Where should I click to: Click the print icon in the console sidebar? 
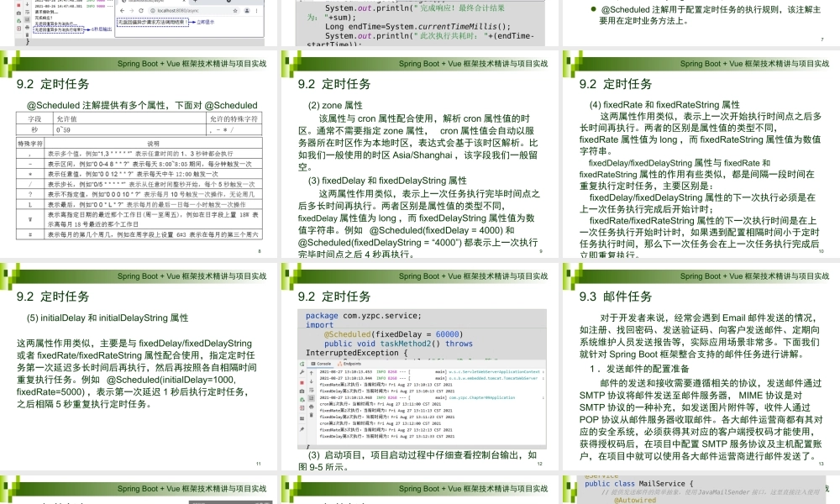(x=311, y=408)
